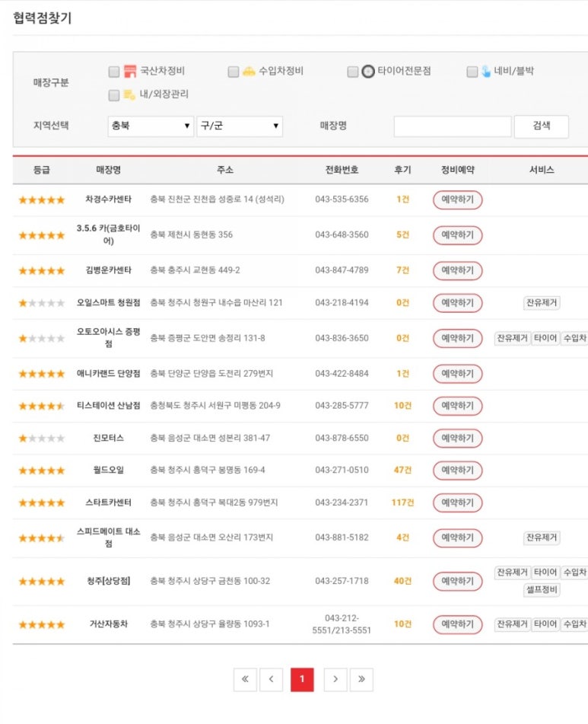Click the 등급 column header
The image size is (588, 724).
pos(42,170)
